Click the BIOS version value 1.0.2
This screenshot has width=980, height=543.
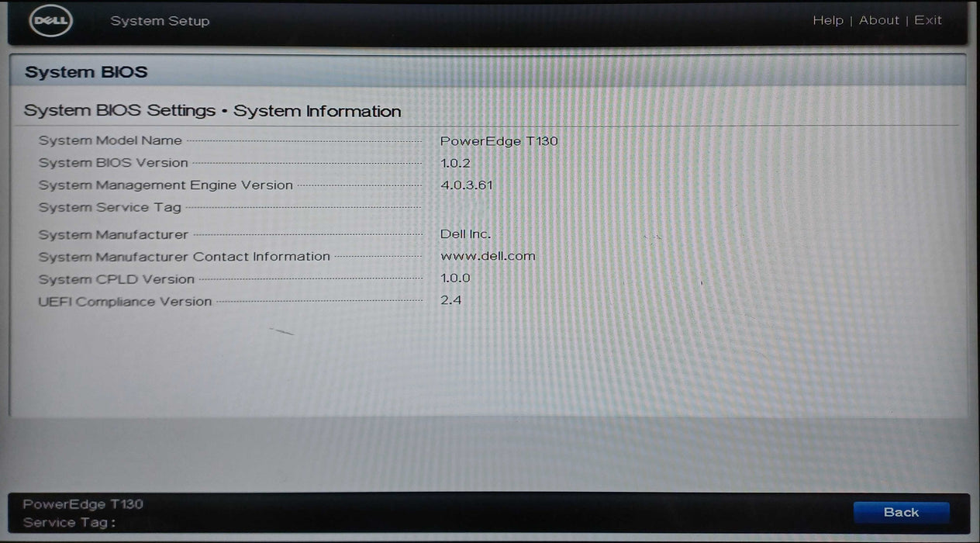click(455, 163)
